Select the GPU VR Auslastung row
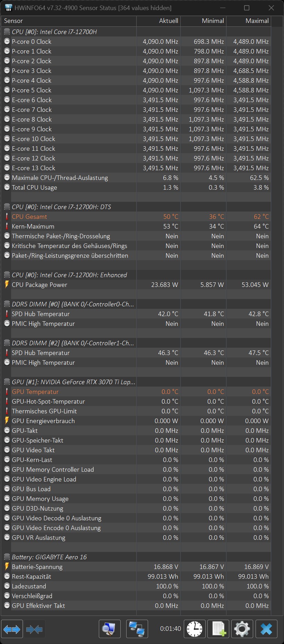The width and height of the screenshot is (284, 644). [136, 537]
